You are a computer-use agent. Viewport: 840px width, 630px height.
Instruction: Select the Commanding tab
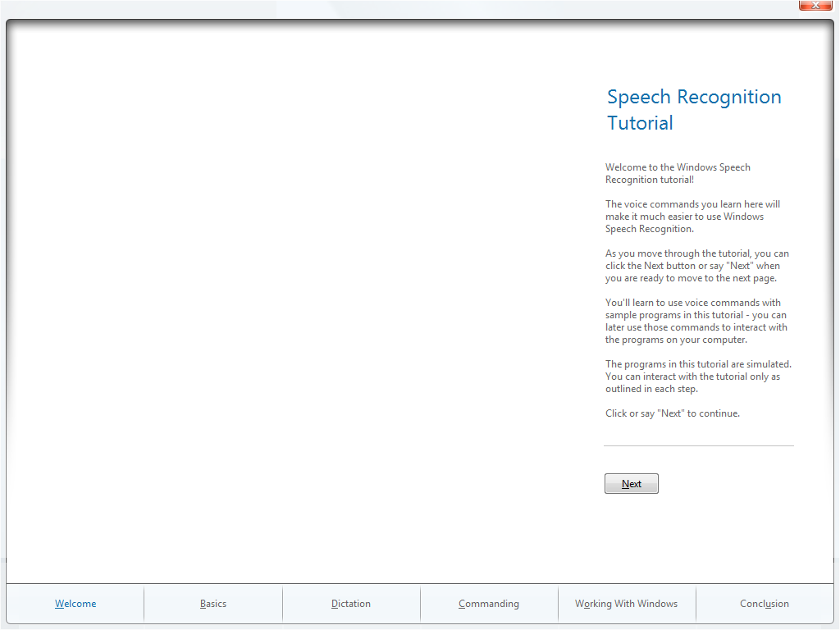click(x=489, y=604)
